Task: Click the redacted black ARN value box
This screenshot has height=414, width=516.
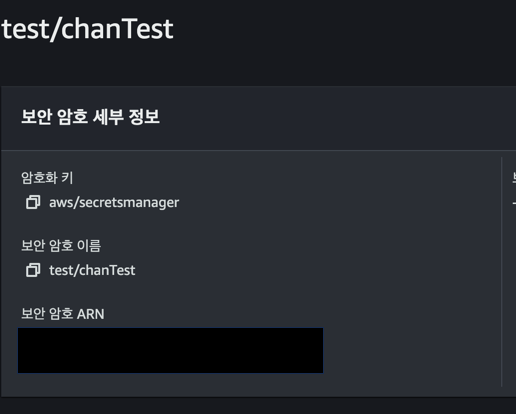Action: pos(170,350)
